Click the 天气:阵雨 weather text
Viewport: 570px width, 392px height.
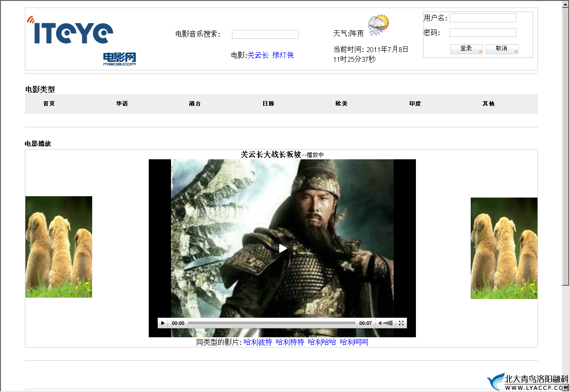pyautogui.click(x=349, y=33)
